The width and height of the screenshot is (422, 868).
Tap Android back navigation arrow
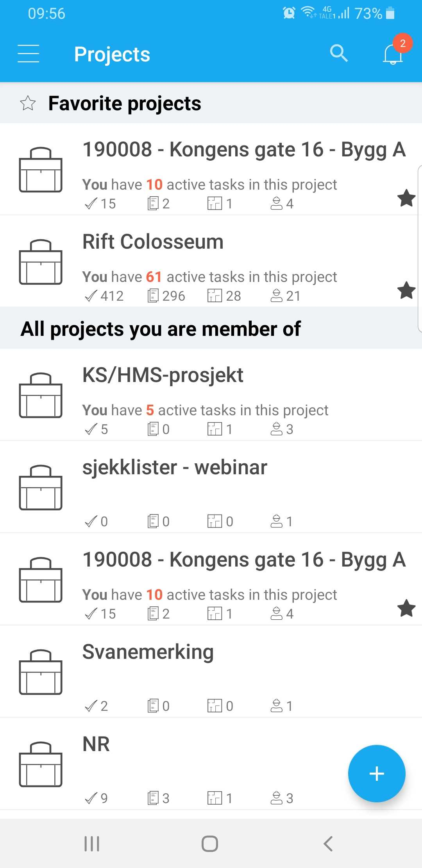pos(328,844)
